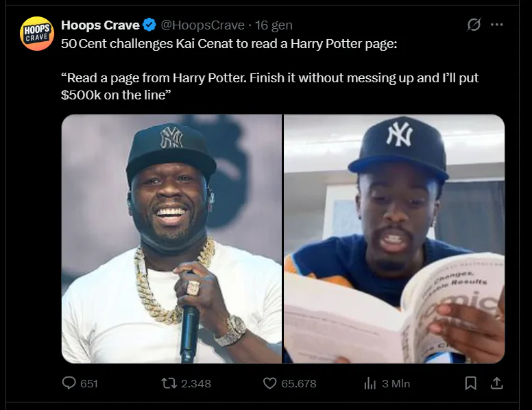Share the post via share icon
This screenshot has width=532, height=410.
497,383
